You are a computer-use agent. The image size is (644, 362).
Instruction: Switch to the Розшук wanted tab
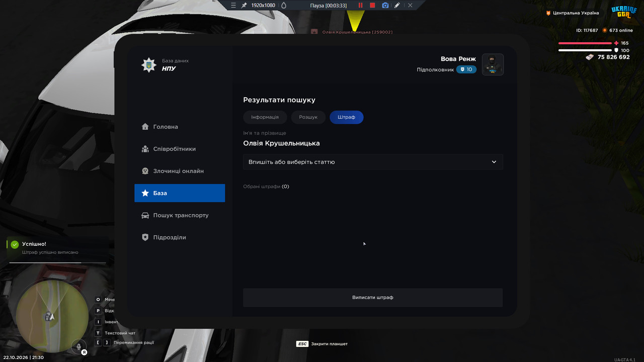(308, 117)
